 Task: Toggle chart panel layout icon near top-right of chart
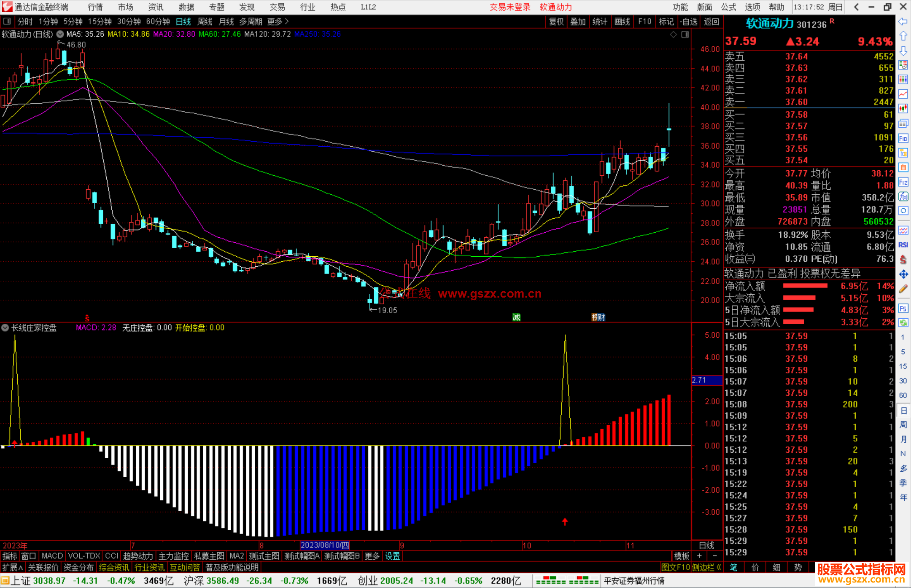[x=685, y=35]
